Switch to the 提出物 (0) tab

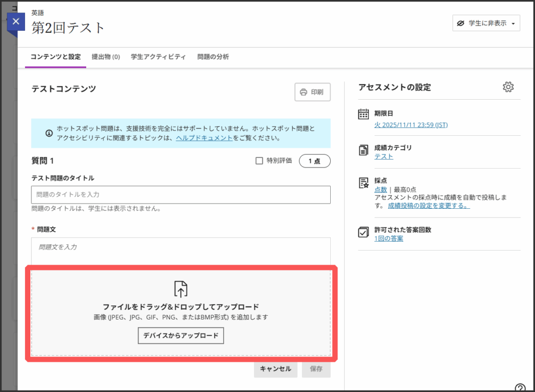(x=106, y=57)
